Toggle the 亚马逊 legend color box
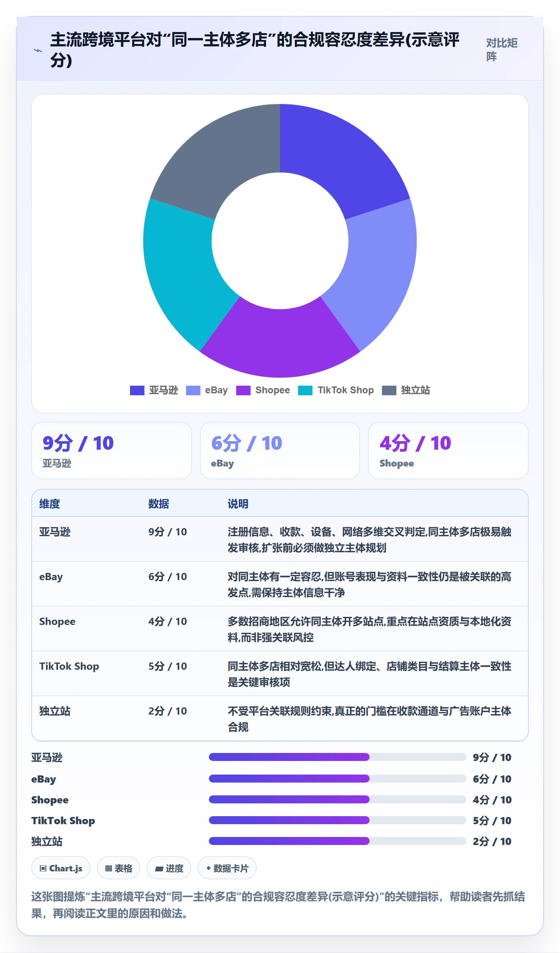The height and width of the screenshot is (953, 560). (x=137, y=390)
